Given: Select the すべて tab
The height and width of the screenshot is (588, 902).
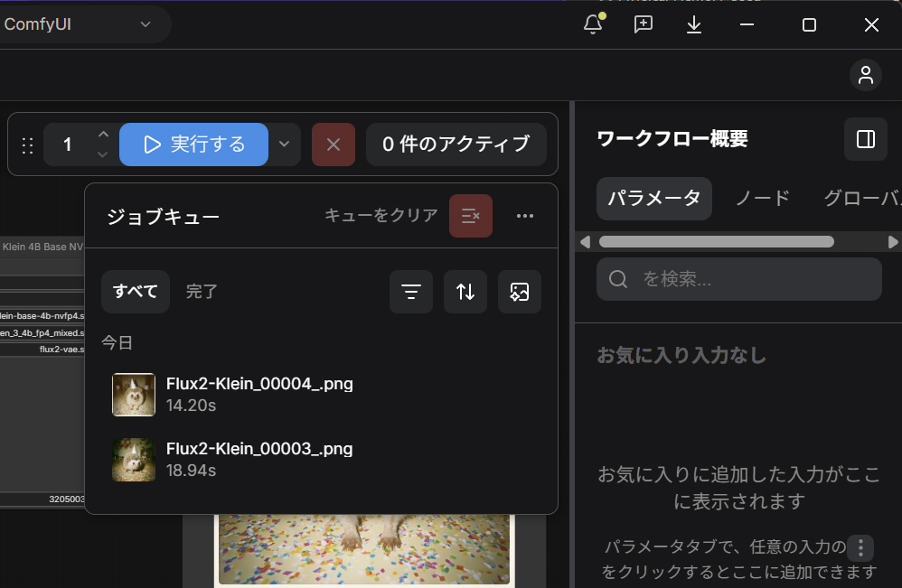Looking at the screenshot, I should (136, 292).
